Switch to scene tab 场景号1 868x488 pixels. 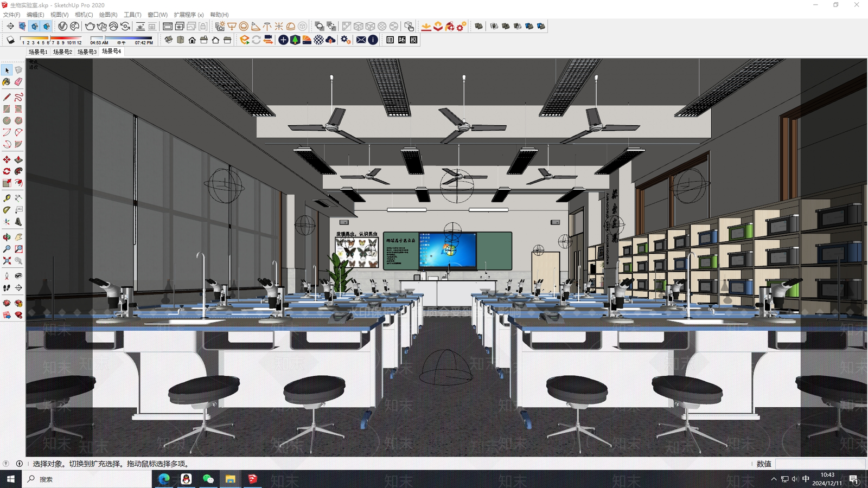point(38,52)
